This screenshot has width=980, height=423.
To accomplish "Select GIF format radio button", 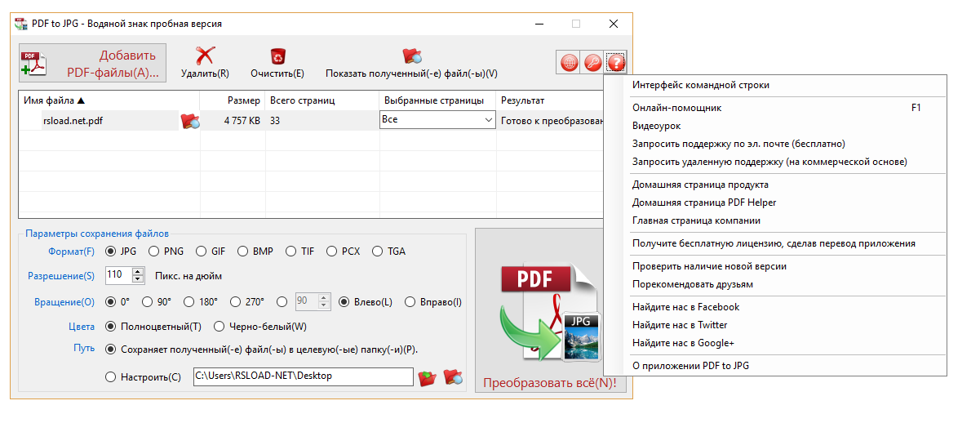I will pyautogui.click(x=202, y=252).
